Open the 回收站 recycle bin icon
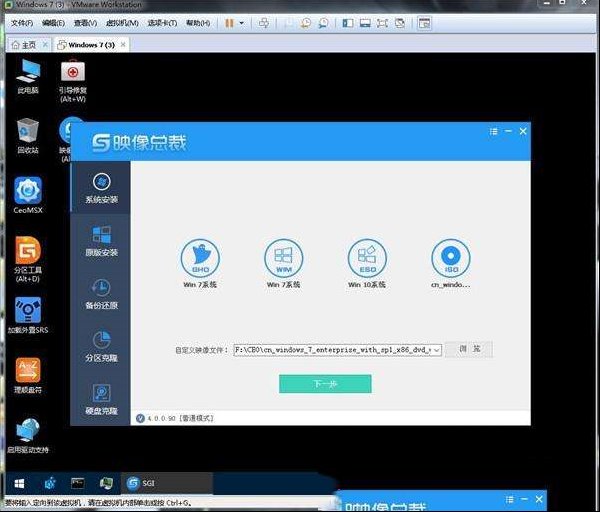Viewport: 600px width, 512px height. (x=28, y=136)
